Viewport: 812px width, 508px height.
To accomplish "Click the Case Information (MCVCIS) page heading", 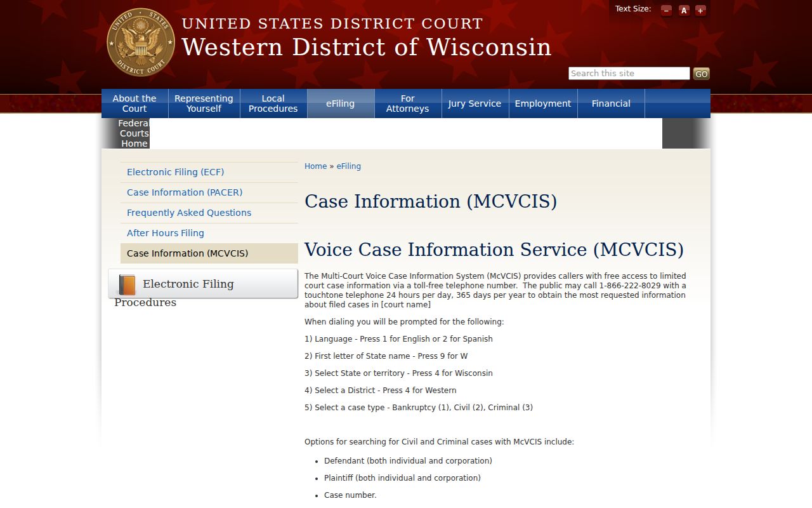I will 431,201.
